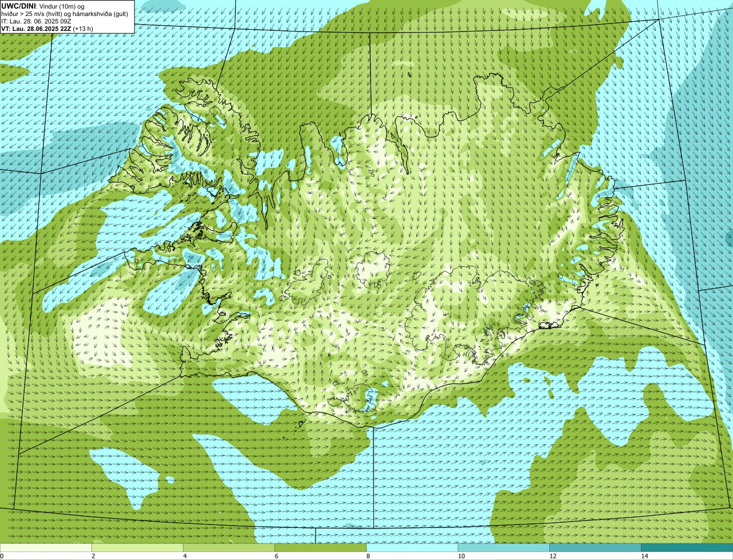Screen dimensions: 733x560
Task: Click the title line "UWC/DINI: Vindur (10m) og"
Action: click(x=43, y=6)
